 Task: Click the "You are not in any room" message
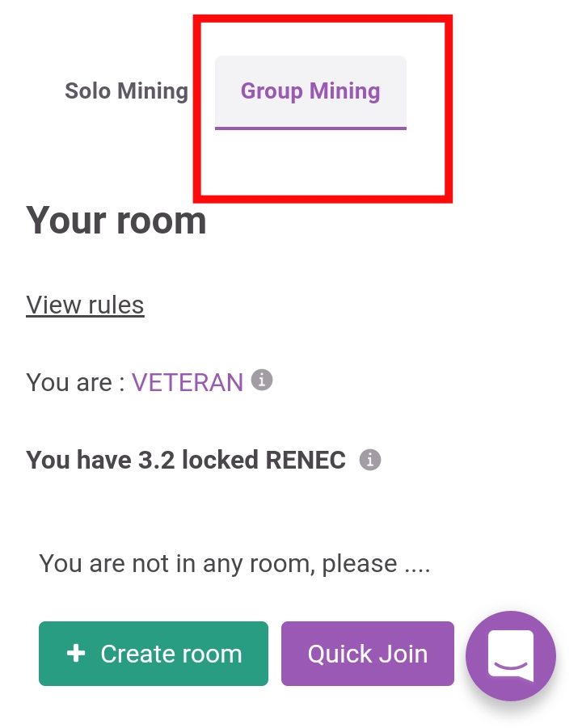(x=234, y=563)
